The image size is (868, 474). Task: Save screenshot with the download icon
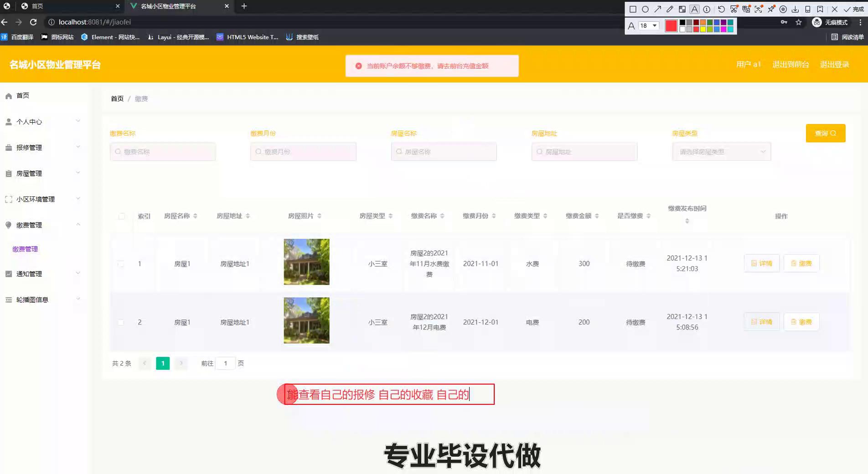tap(795, 9)
